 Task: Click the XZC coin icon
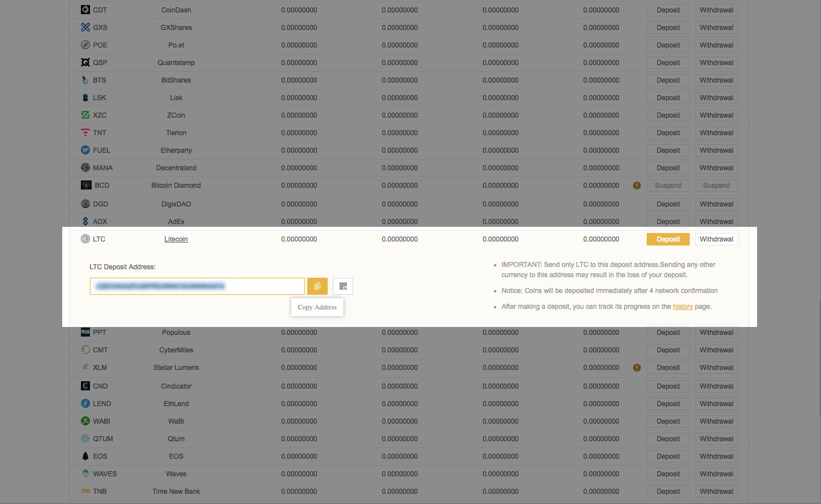click(85, 115)
